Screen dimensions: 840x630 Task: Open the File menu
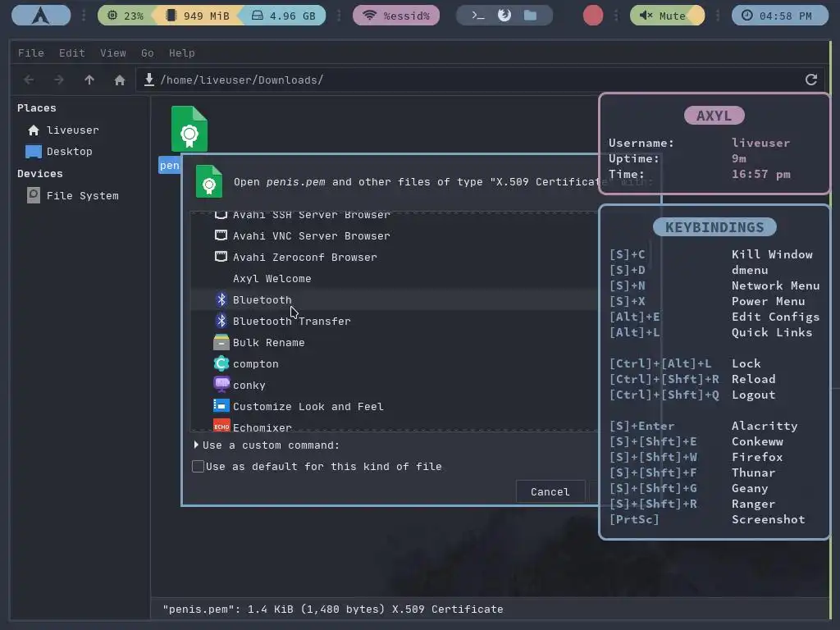(31, 53)
